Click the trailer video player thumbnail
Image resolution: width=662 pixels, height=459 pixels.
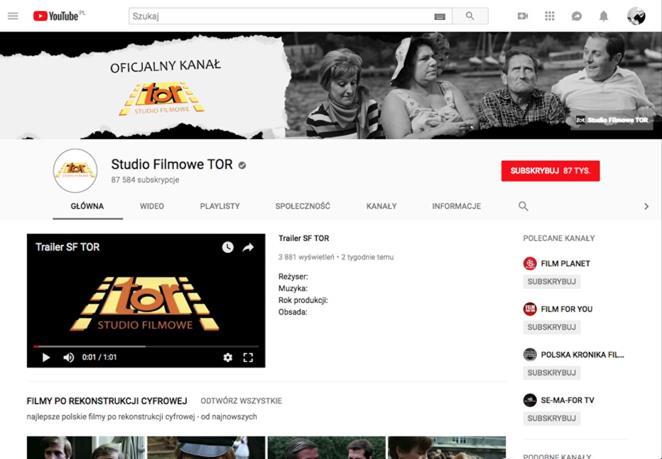pyautogui.click(x=146, y=301)
